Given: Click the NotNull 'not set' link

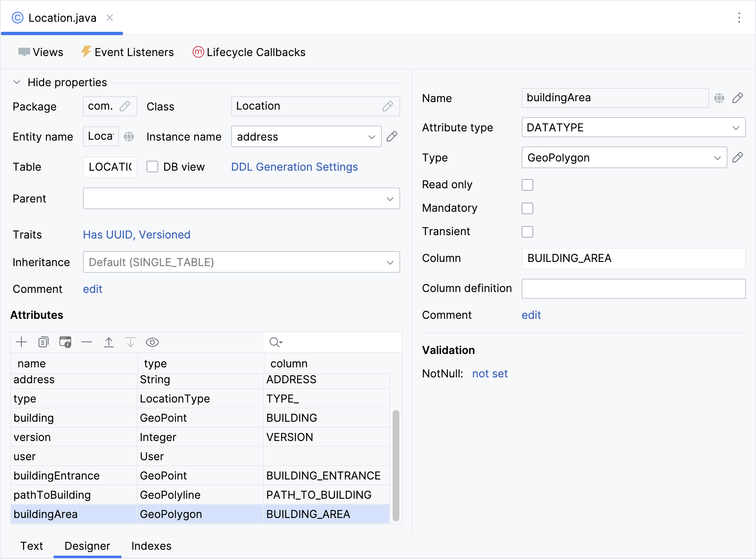Looking at the screenshot, I should click(x=490, y=374).
